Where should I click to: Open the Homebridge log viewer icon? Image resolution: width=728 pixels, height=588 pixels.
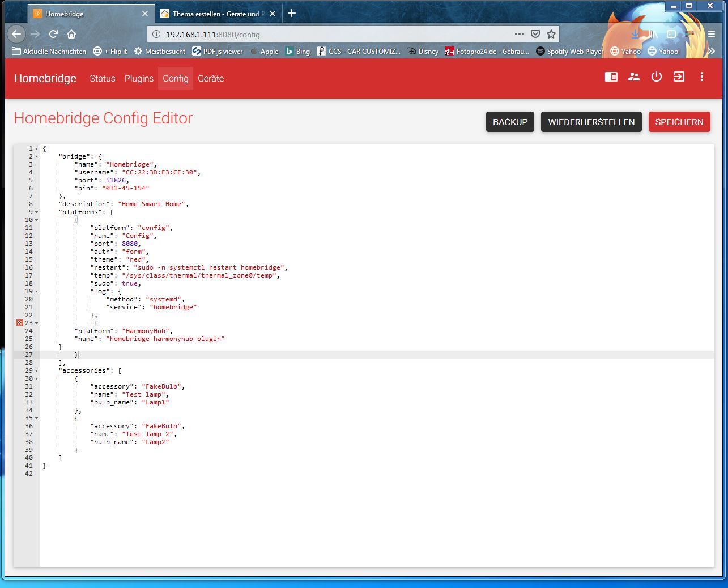point(611,77)
